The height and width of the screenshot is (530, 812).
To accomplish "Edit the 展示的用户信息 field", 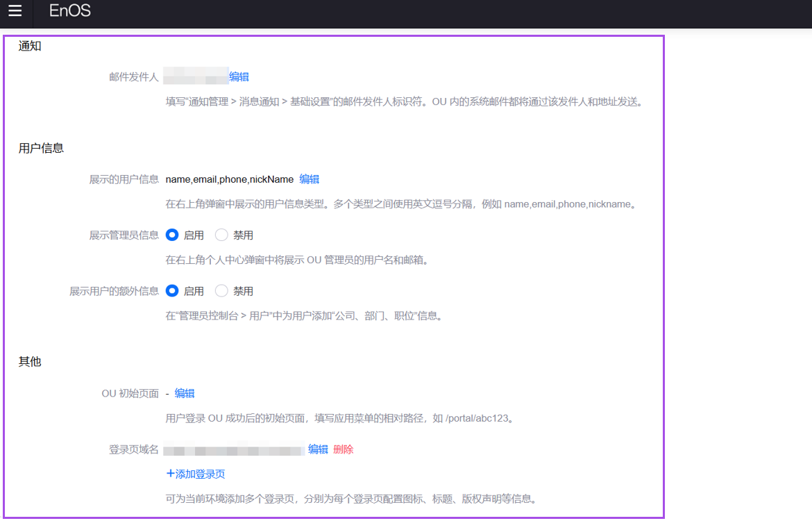I will pos(309,179).
